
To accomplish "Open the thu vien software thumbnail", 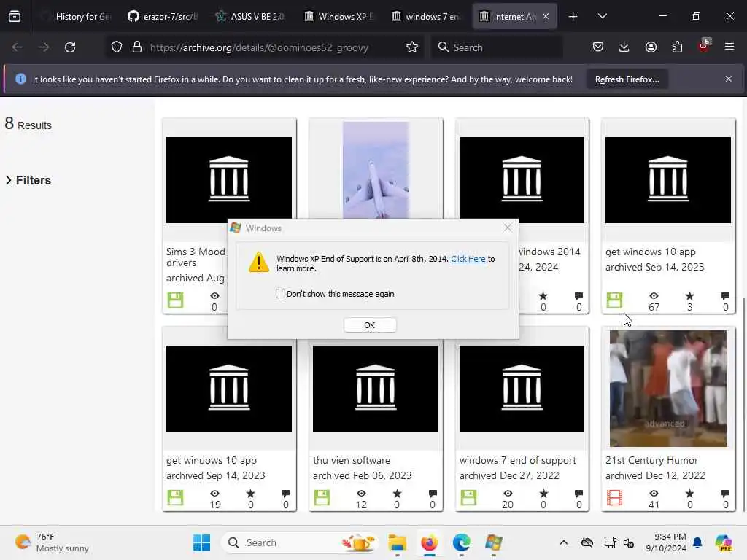I will [x=376, y=389].
